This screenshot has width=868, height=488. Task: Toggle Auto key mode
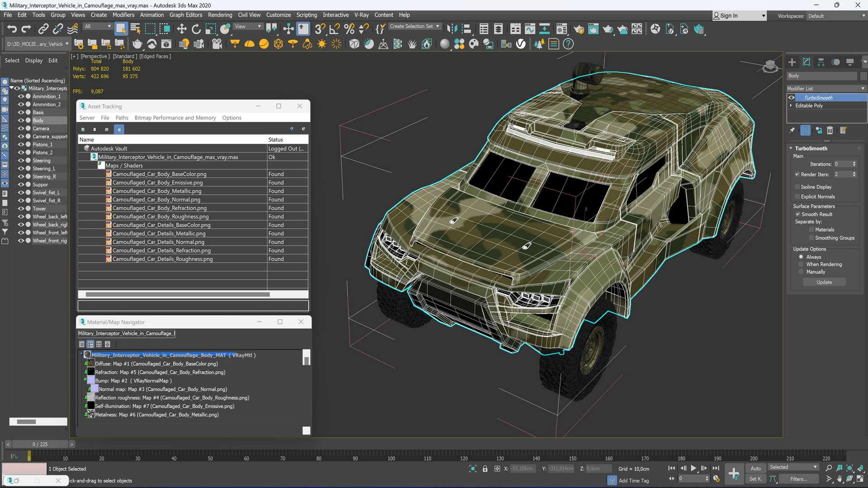(x=755, y=468)
